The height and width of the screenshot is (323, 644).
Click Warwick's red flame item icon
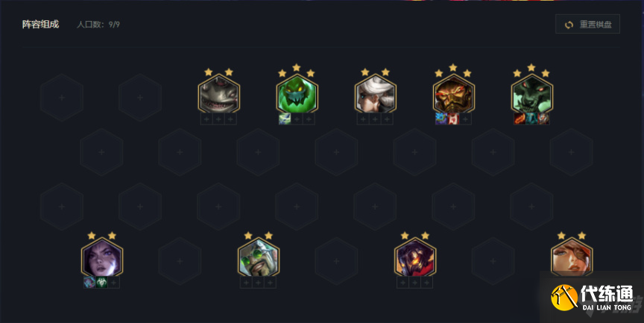pos(520,119)
